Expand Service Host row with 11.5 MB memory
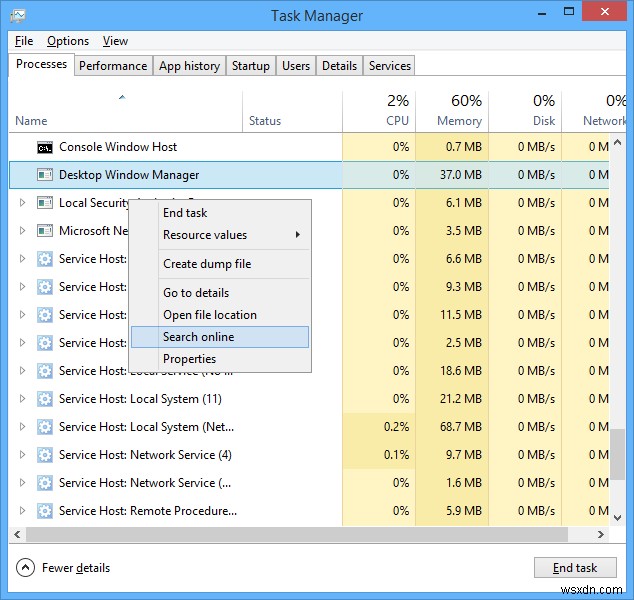Image resolution: width=634 pixels, height=600 pixels. pyautogui.click(x=23, y=315)
